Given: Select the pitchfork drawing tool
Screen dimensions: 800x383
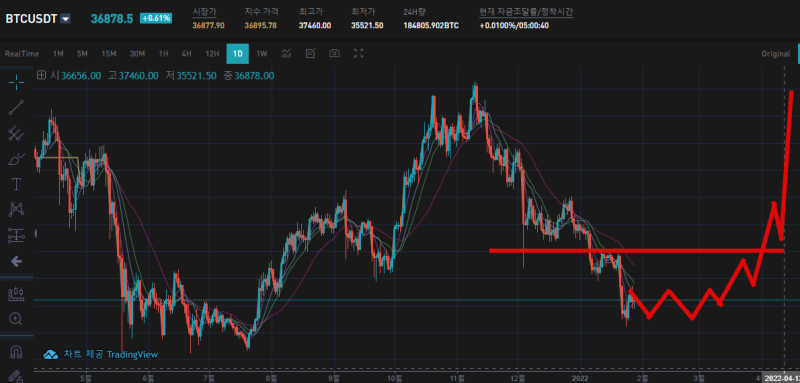Looking at the screenshot, I should (16, 133).
